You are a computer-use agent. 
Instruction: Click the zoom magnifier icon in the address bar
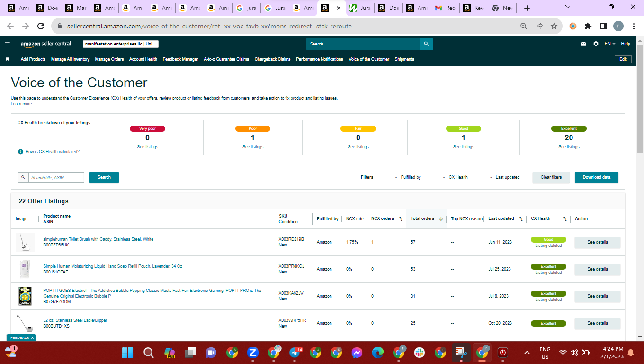[x=524, y=26]
